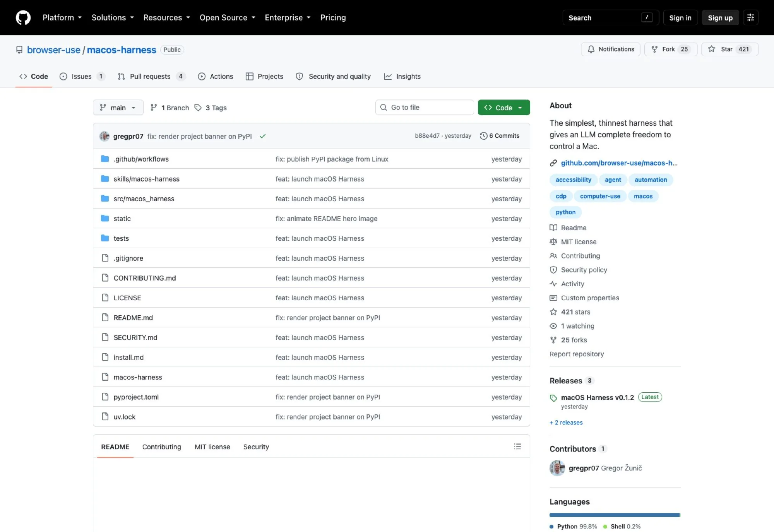Viewport: 774px width, 532px height.
Task: Click the Report repository link
Action: pyautogui.click(x=576, y=354)
